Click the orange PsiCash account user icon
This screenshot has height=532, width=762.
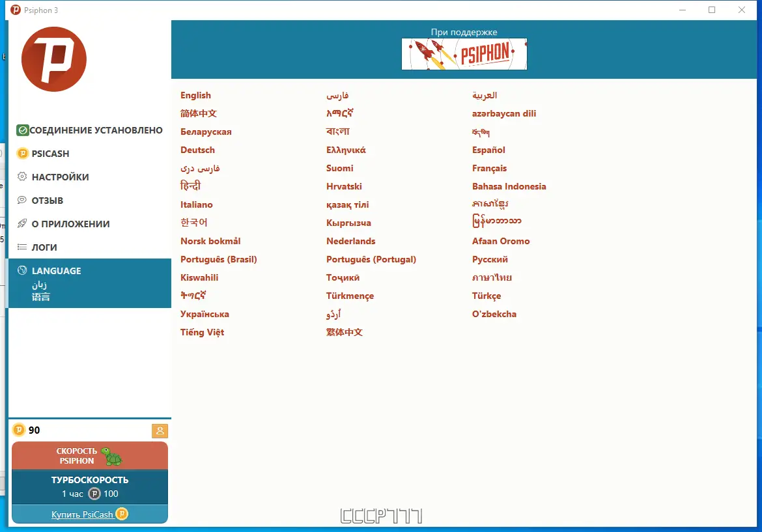(160, 430)
